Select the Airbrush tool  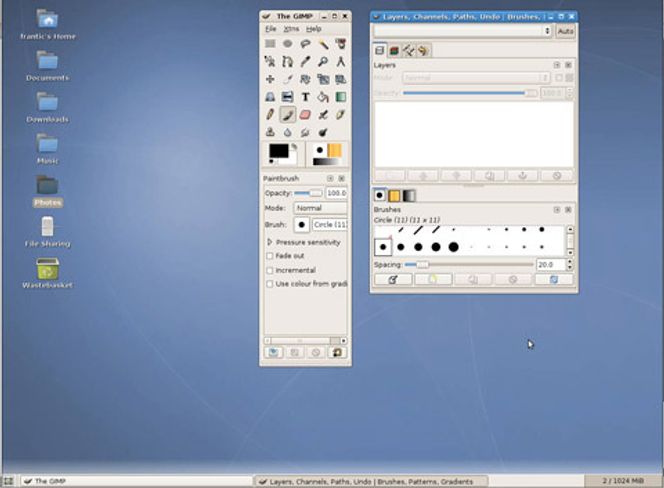click(x=323, y=114)
